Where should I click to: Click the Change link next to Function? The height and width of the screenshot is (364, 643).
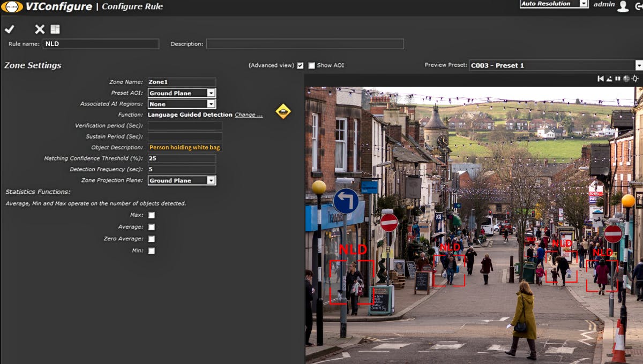[248, 115]
